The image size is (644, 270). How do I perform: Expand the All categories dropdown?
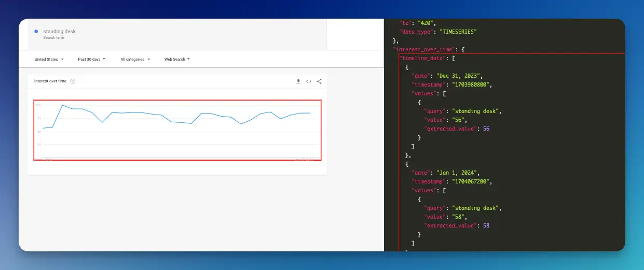[x=135, y=59]
